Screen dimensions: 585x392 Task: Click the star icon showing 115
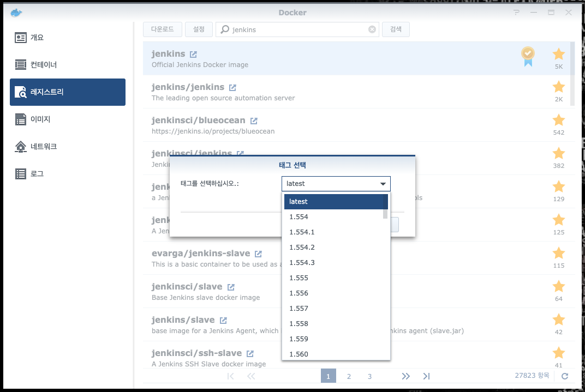(558, 253)
